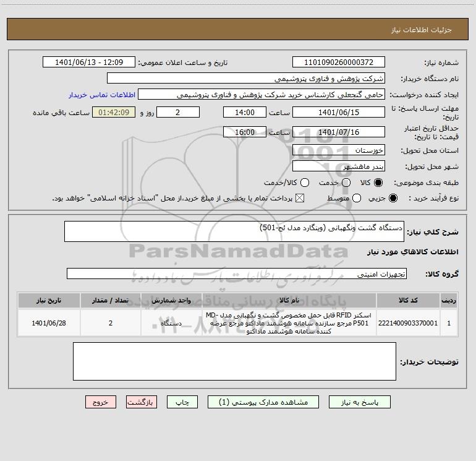Select the متوسط purchase type radio

tap(357, 198)
